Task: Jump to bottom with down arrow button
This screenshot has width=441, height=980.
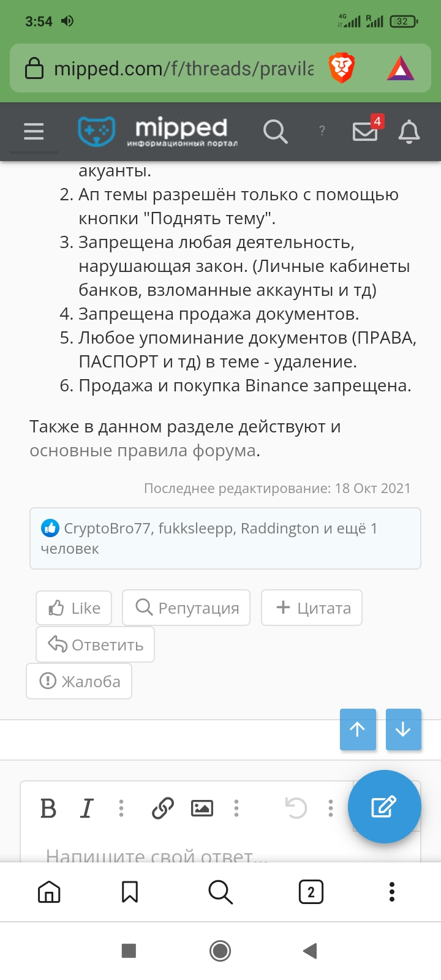Action: pyautogui.click(x=404, y=729)
